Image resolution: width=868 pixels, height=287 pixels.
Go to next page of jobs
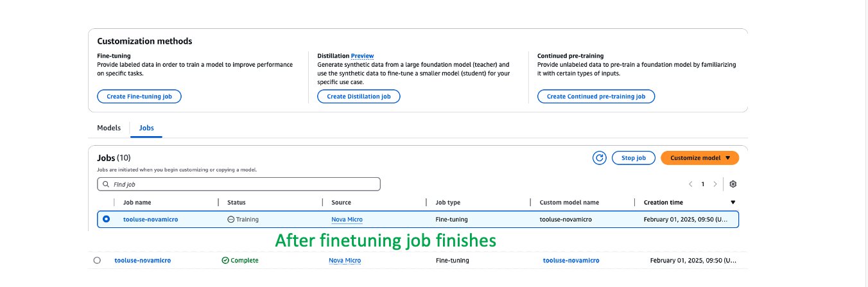tap(715, 184)
